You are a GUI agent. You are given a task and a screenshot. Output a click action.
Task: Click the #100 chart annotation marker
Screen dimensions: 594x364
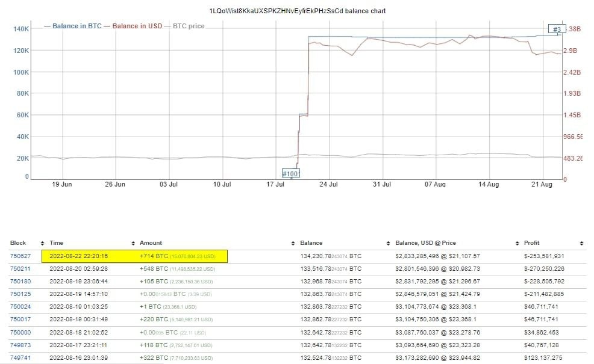(291, 174)
